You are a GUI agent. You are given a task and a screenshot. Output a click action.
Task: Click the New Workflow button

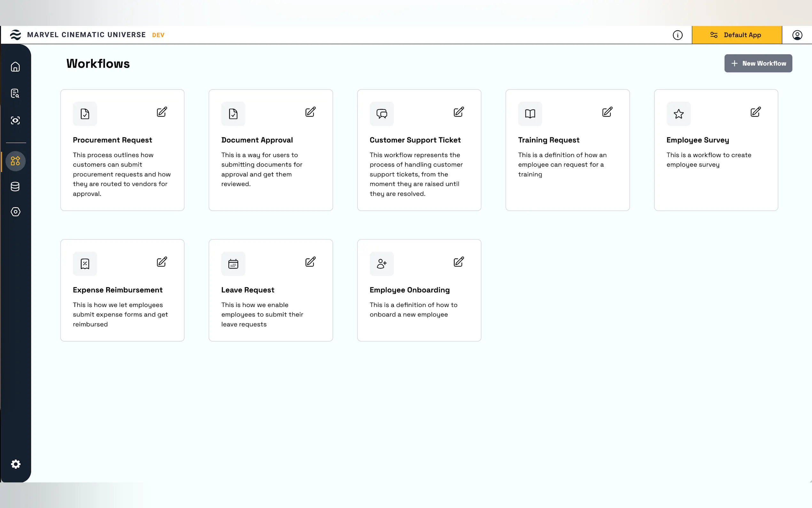[758, 63]
